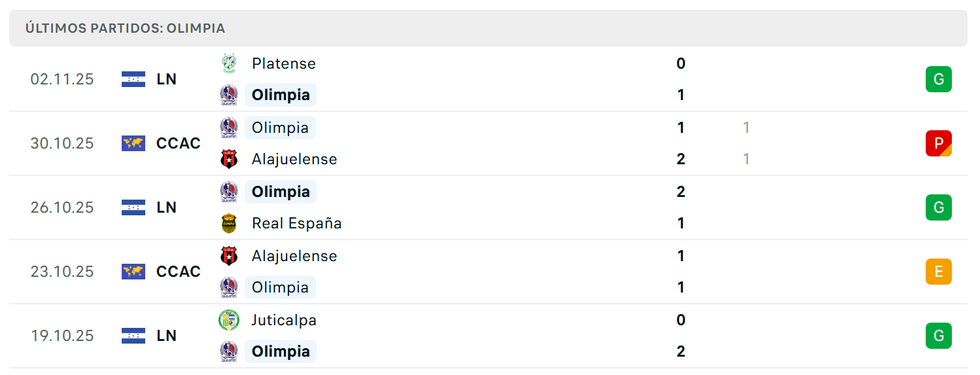This screenshot has width=980, height=375.
Task: Click the Platense team crest icon
Action: 229,63
